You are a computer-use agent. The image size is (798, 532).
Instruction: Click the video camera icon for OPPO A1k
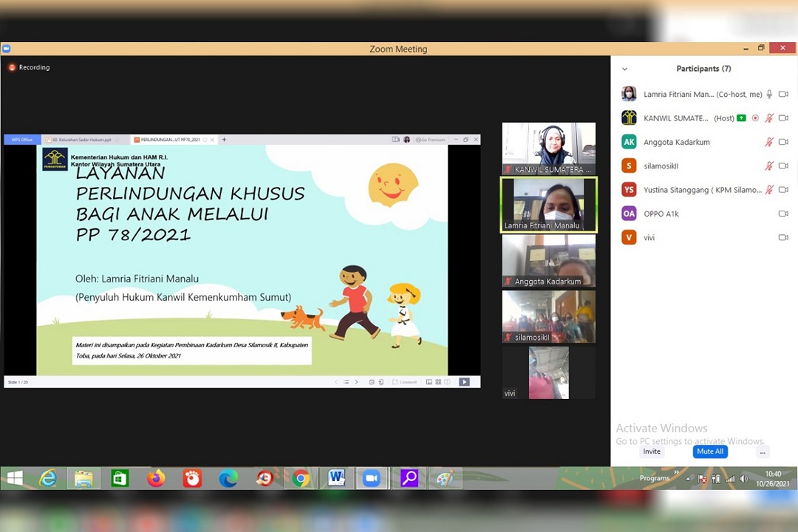[783, 214]
